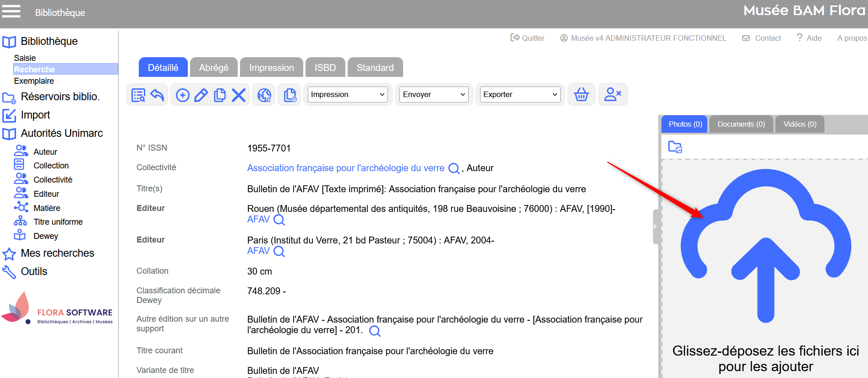The image size is (868, 378).
Task: Click the X delete record icon
Action: coord(239,95)
